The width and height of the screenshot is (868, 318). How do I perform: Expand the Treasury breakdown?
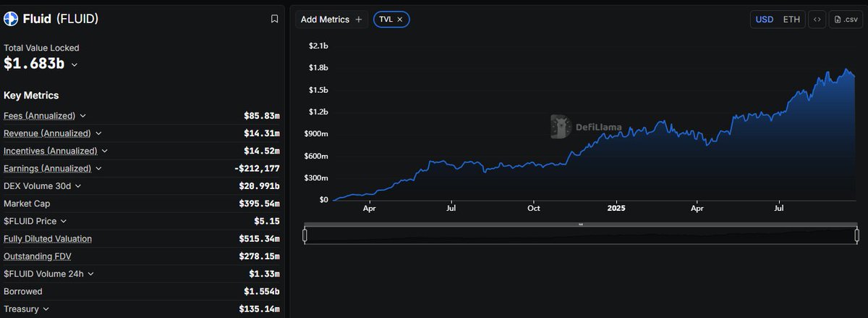[x=46, y=309]
